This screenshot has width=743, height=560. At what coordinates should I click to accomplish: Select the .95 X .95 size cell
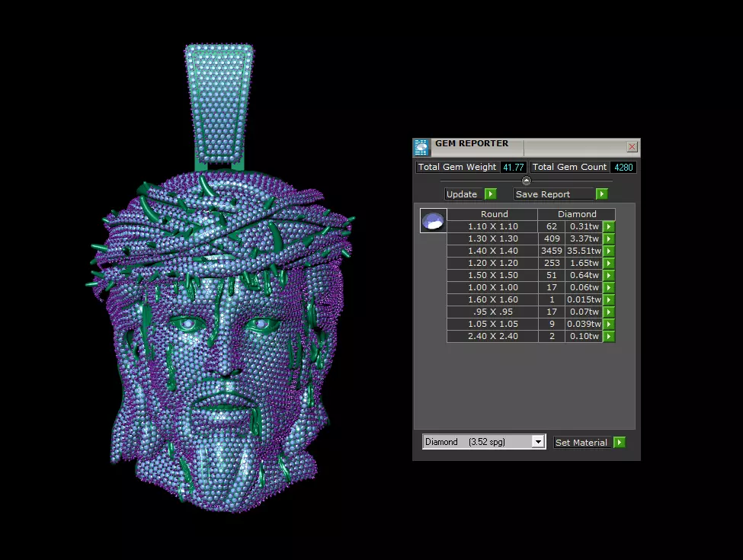point(492,312)
